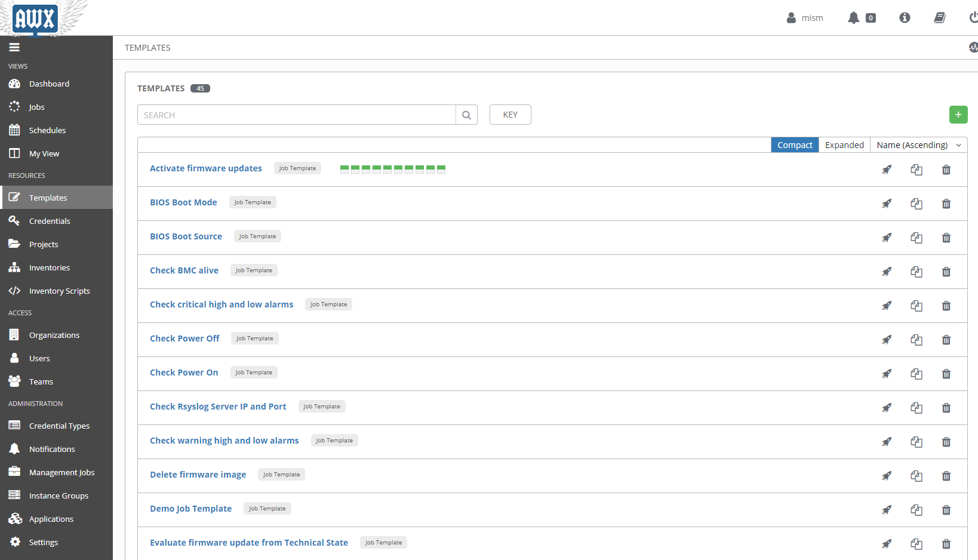Open the About info icon
Image resolution: width=978 pixels, height=560 pixels.
click(x=905, y=18)
